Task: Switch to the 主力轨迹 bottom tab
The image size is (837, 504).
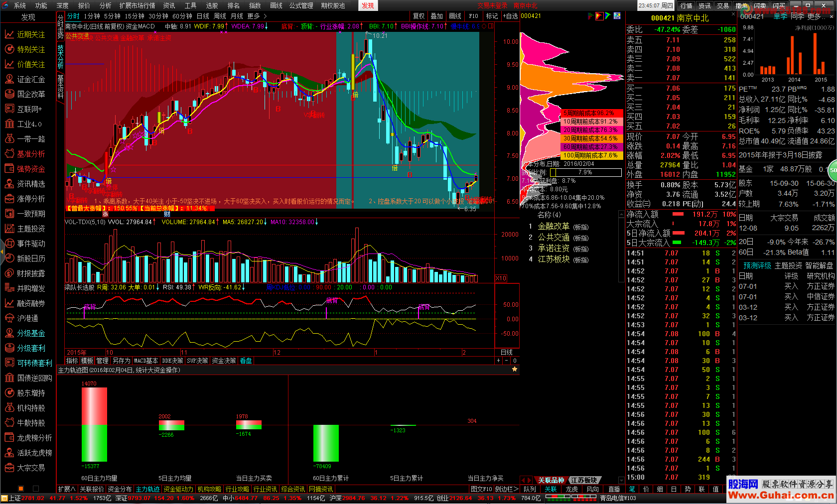Action: pos(148,489)
